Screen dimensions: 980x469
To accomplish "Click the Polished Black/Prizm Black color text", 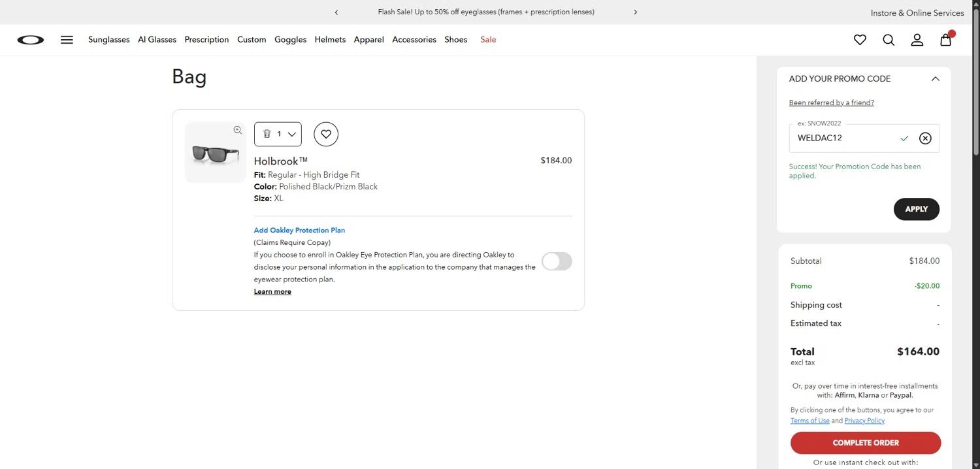I will pos(328,187).
